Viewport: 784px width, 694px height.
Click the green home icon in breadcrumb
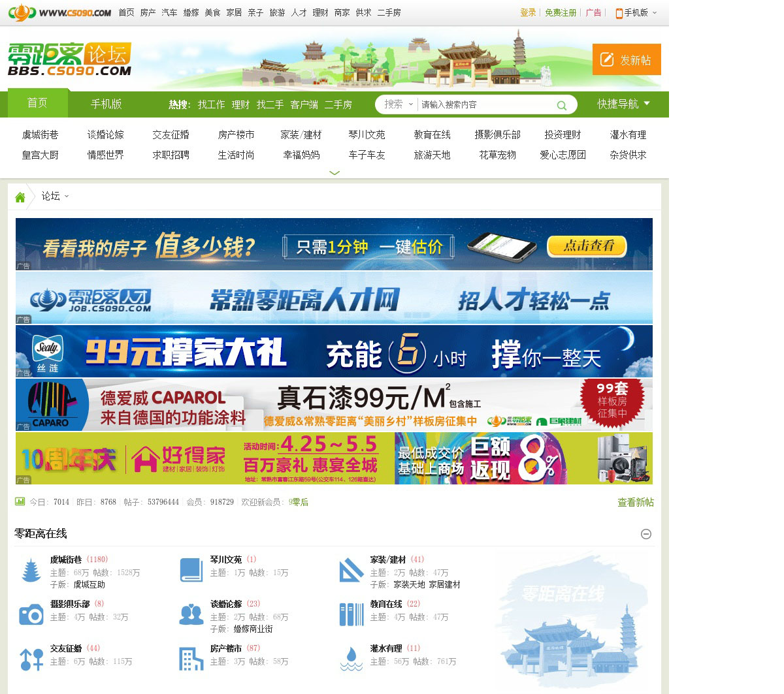click(x=20, y=197)
